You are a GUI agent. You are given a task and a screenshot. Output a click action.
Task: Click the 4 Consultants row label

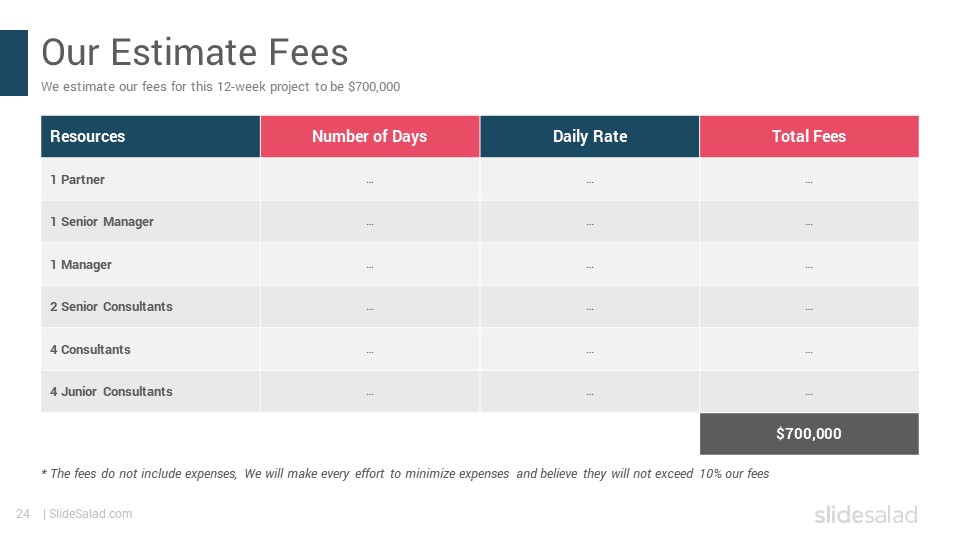pyautogui.click(x=90, y=350)
